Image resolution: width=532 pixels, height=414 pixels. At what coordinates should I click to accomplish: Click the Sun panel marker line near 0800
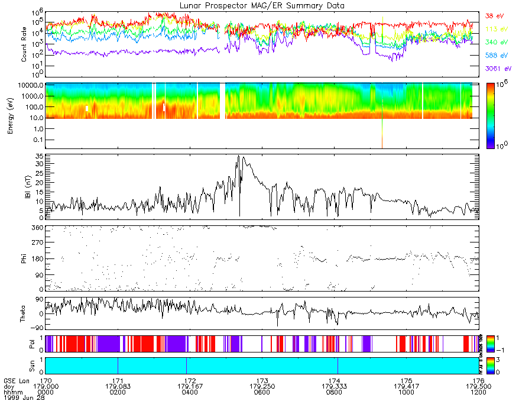[338, 366]
